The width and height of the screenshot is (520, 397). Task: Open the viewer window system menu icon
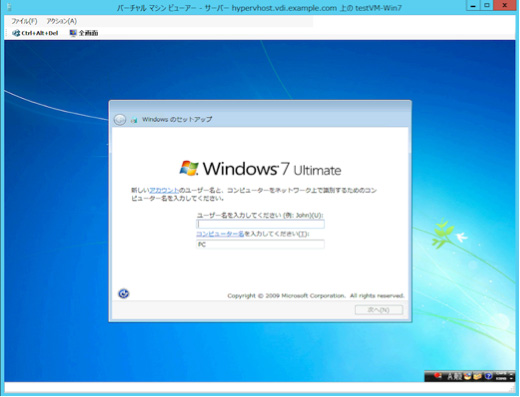click(x=9, y=7)
